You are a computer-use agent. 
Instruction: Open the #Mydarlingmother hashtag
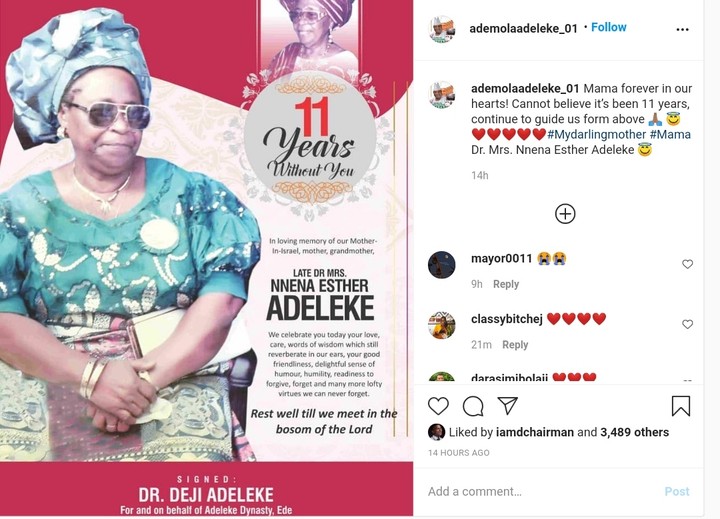click(596, 135)
